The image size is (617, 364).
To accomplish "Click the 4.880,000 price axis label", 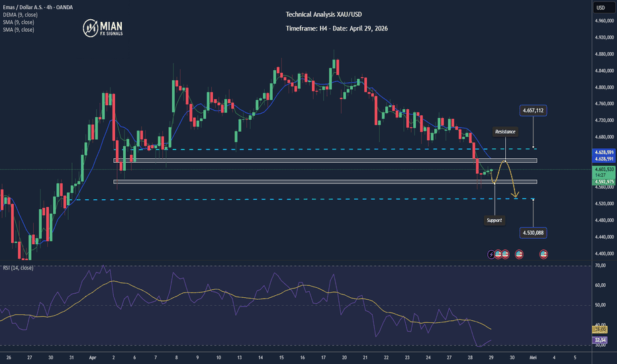I will (604, 54).
